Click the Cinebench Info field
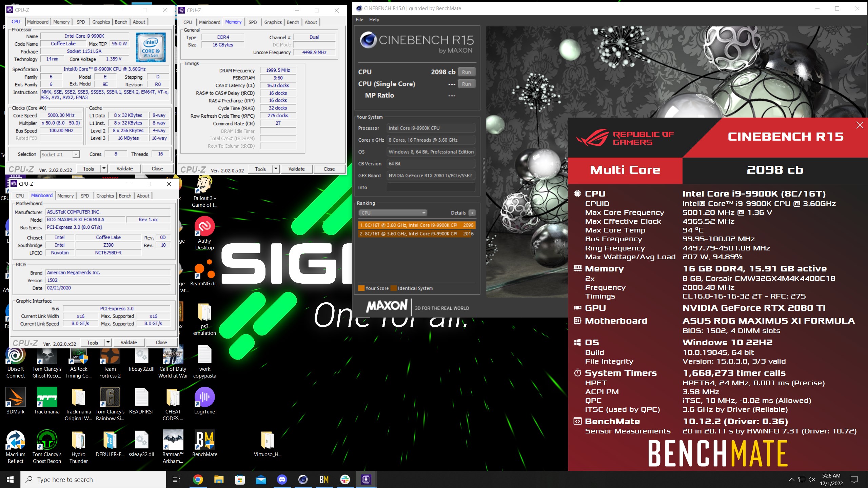Image resolution: width=868 pixels, height=488 pixels. coord(431,187)
